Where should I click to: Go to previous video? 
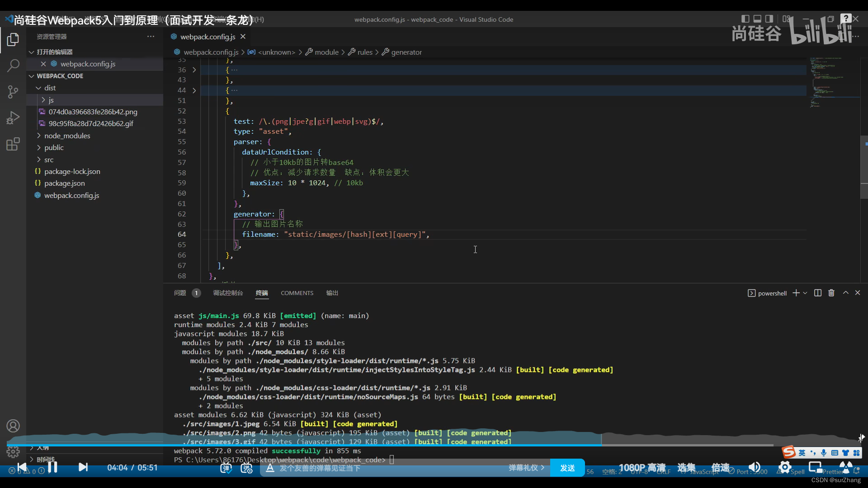click(x=22, y=467)
